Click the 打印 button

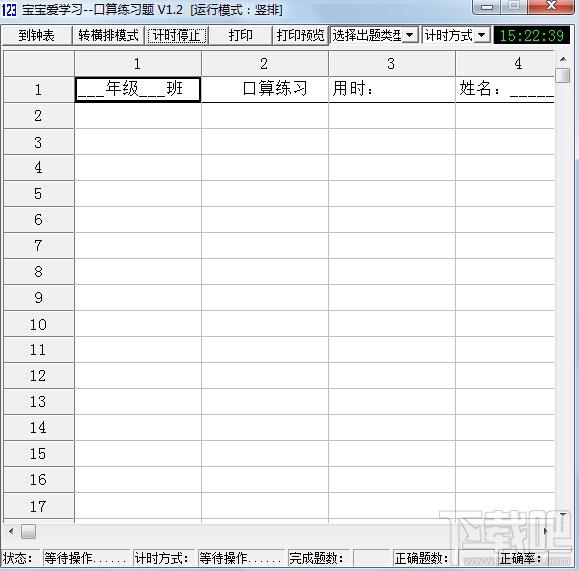tap(240, 35)
